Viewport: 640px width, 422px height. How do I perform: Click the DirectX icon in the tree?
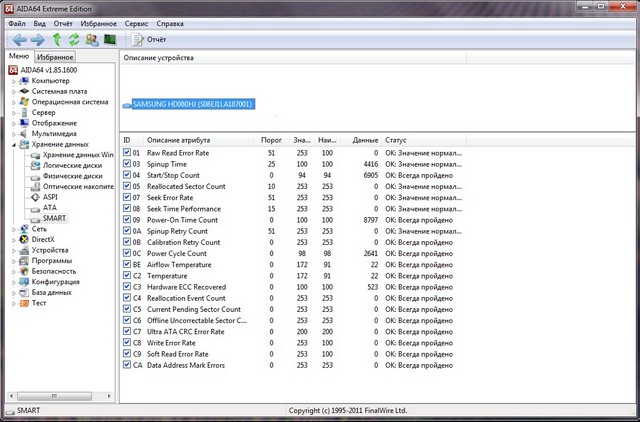point(24,240)
